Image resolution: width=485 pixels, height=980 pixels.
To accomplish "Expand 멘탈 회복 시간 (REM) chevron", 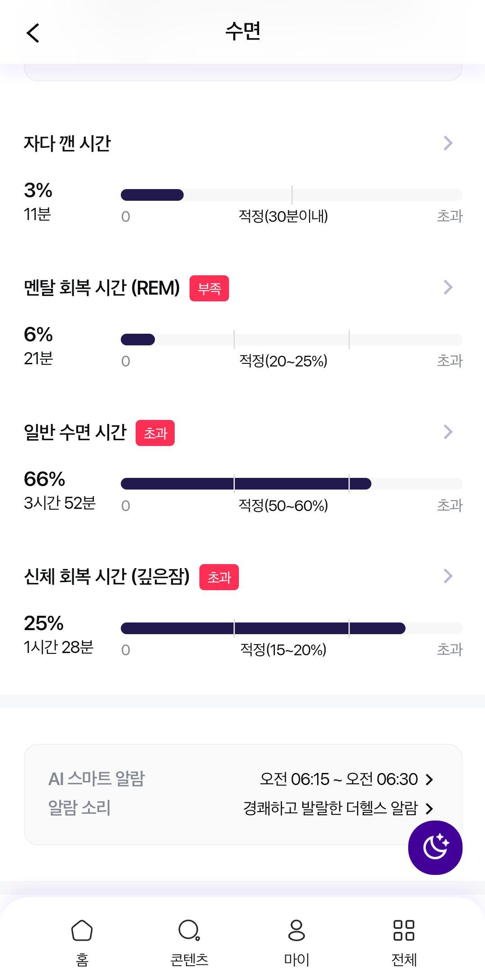I will pos(448,287).
